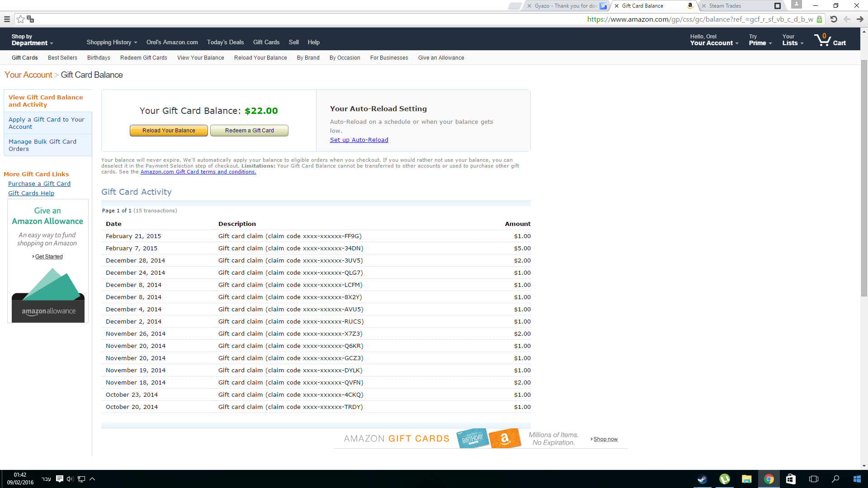
Task: Click the taskbar search magnifier
Action: (835, 479)
